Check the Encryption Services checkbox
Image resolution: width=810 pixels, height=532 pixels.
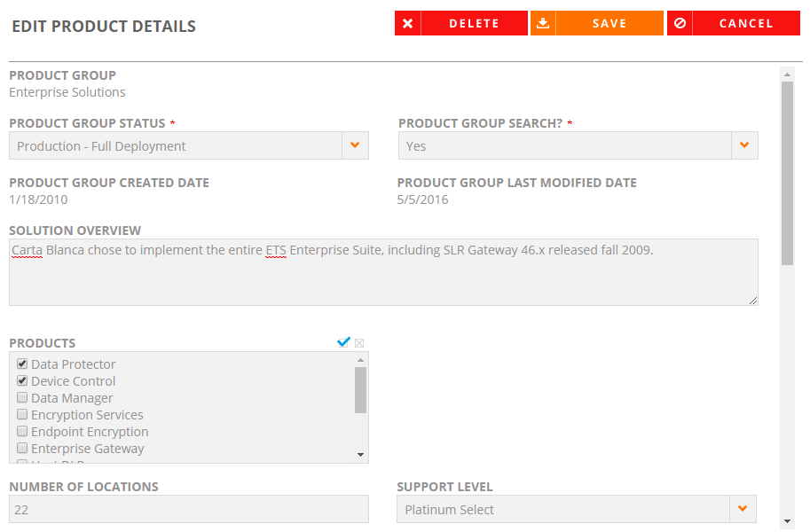[22, 414]
